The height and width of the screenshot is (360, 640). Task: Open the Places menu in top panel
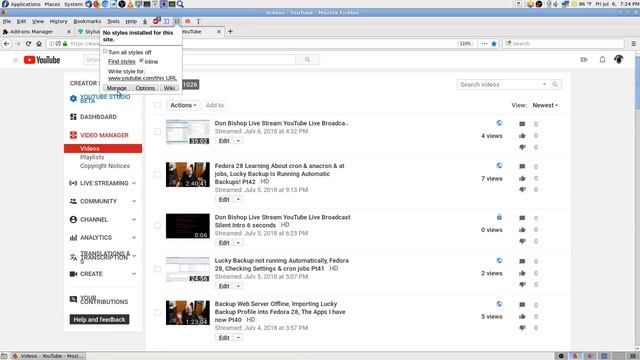point(52,4)
